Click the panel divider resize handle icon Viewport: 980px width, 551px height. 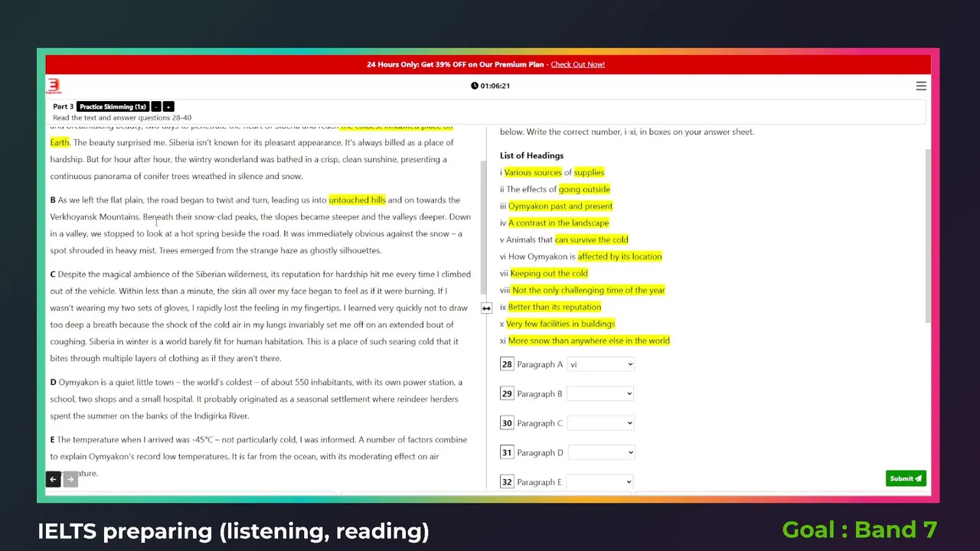pos(486,308)
